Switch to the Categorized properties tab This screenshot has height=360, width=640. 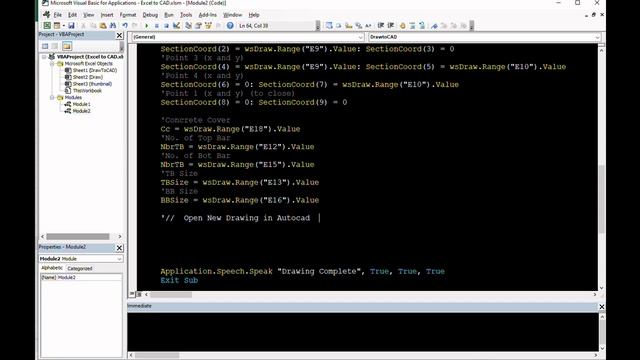pos(80,268)
